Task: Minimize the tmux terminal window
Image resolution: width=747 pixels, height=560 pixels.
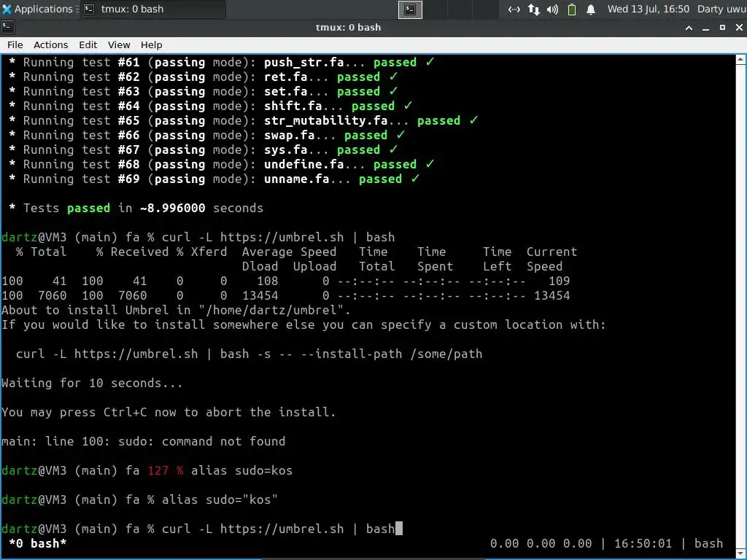Action: [705, 28]
